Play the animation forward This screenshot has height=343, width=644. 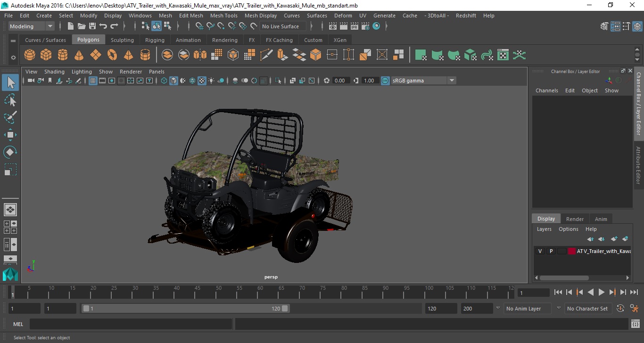click(x=602, y=292)
